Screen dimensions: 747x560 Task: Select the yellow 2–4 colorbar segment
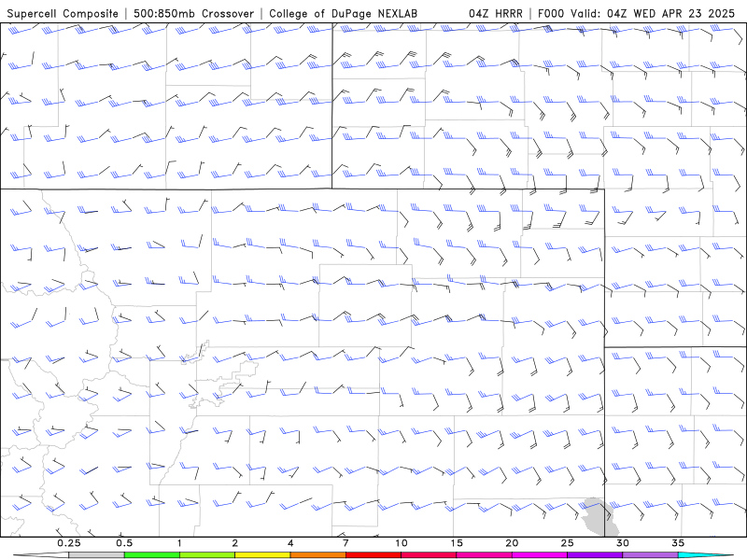click(x=262, y=555)
